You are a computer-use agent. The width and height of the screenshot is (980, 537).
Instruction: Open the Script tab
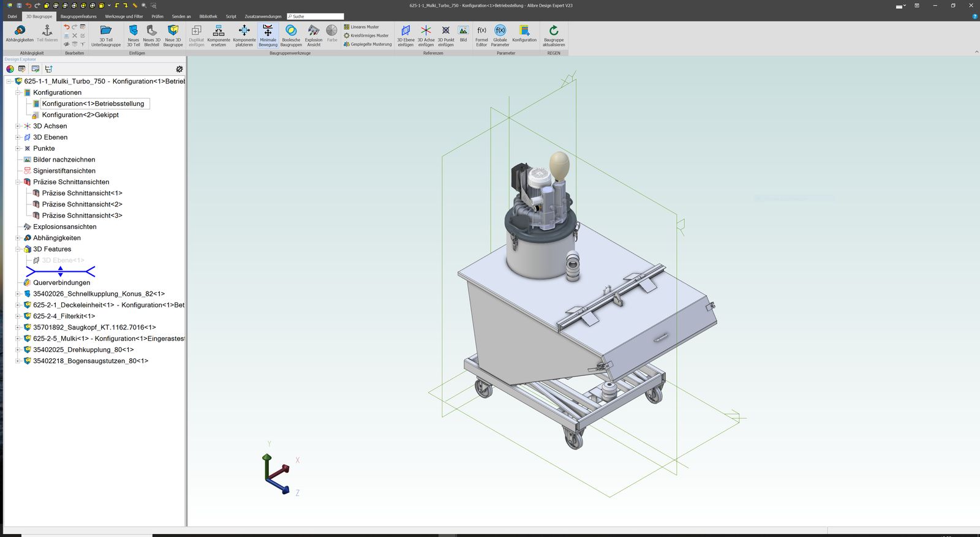[x=231, y=17]
